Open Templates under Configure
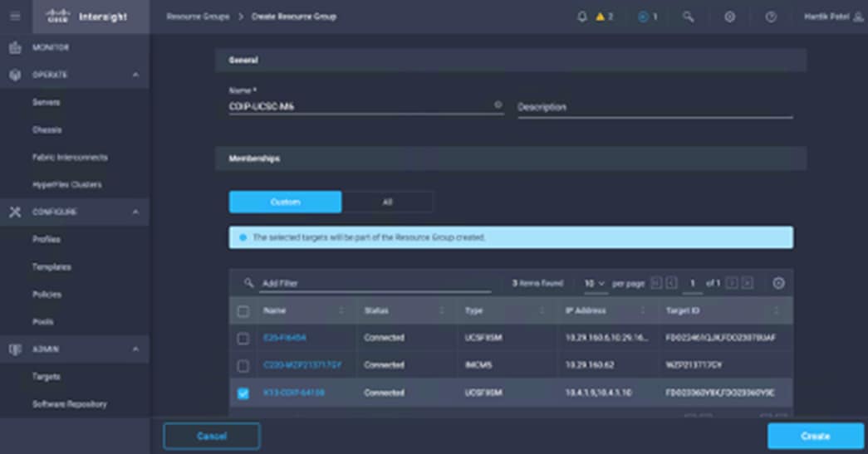 [51, 266]
